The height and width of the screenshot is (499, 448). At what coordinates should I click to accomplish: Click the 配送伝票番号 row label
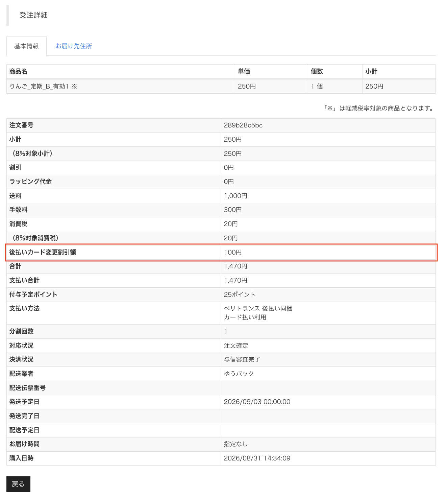click(27, 388)
